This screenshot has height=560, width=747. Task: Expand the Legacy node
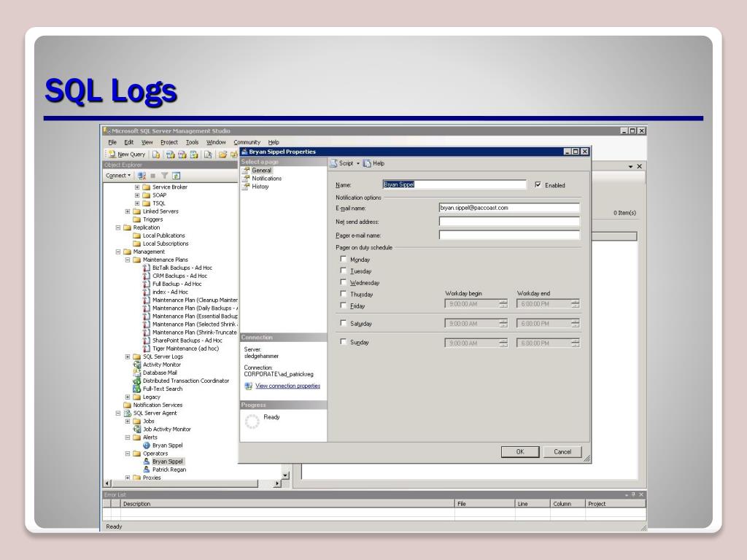[128, 397]
